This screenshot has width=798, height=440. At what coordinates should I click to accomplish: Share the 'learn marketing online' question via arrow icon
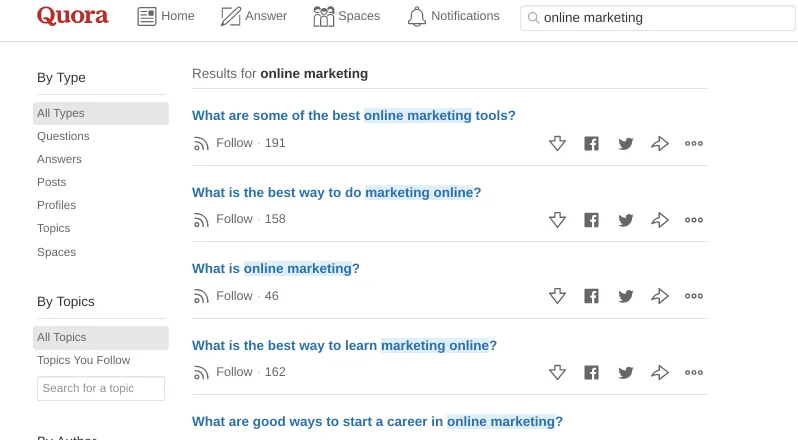click(660, 373)
